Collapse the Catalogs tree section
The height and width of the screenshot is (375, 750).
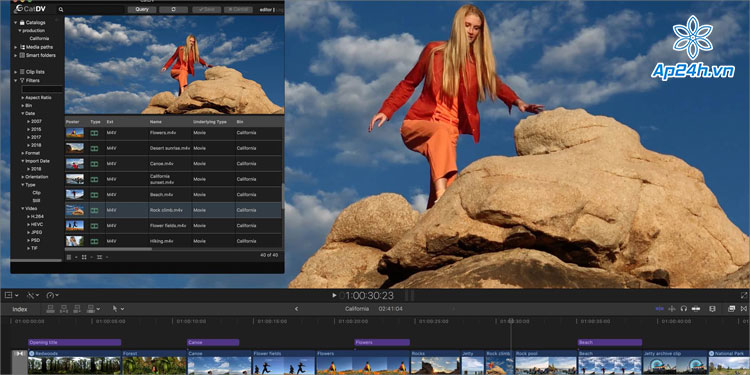coord(16,22)
